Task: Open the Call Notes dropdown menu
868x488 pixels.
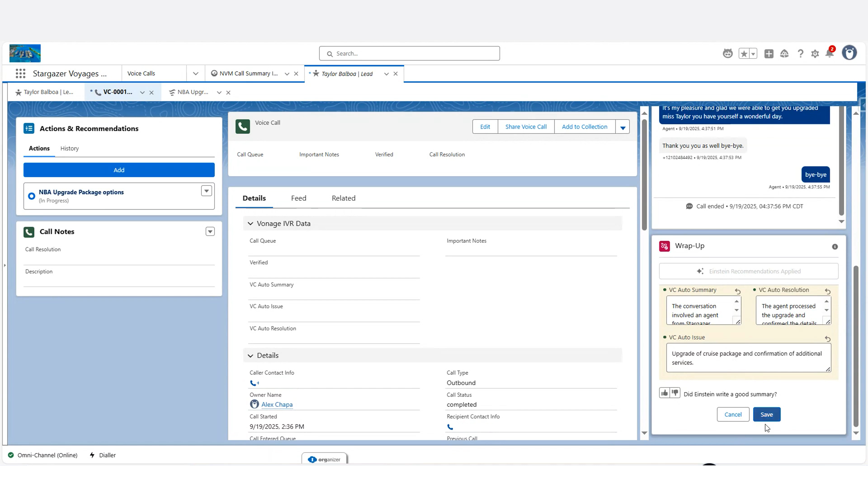Action: click(210, 232)
